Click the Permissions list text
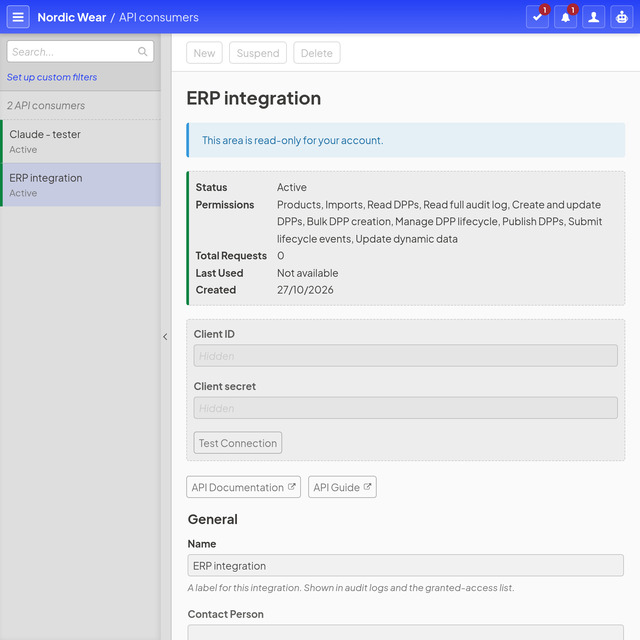The height and width of the screenshot is (640, 640). click(x=440, y=222)
